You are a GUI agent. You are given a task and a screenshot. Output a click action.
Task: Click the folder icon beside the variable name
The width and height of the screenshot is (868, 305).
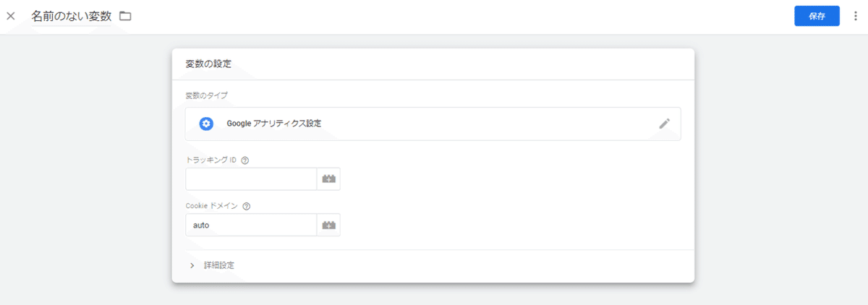(125, 16)
